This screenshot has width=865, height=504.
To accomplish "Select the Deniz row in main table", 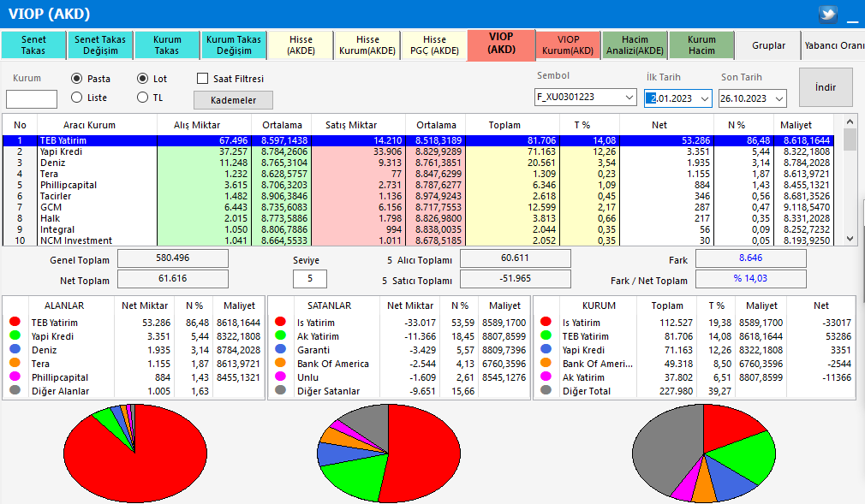I will [418, 163].
